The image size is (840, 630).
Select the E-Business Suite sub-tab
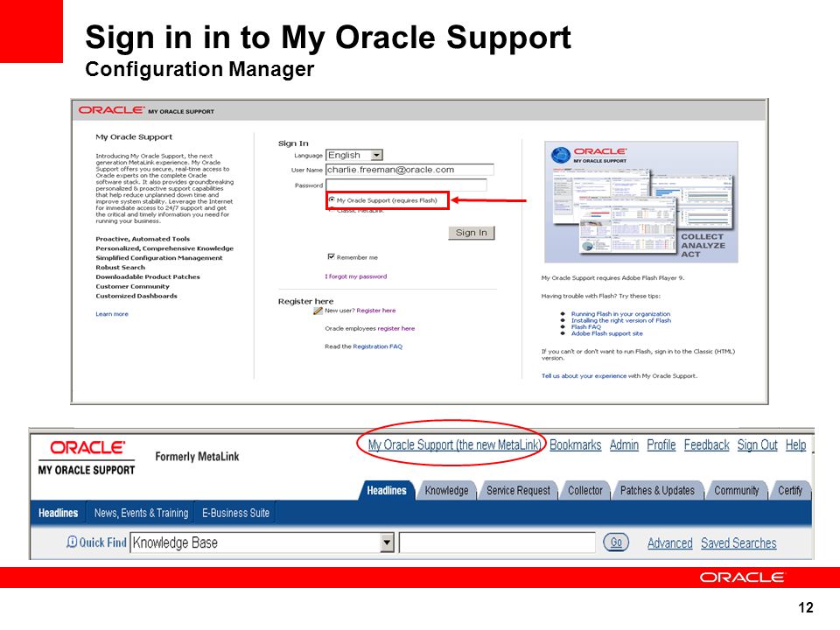point(235,514)
